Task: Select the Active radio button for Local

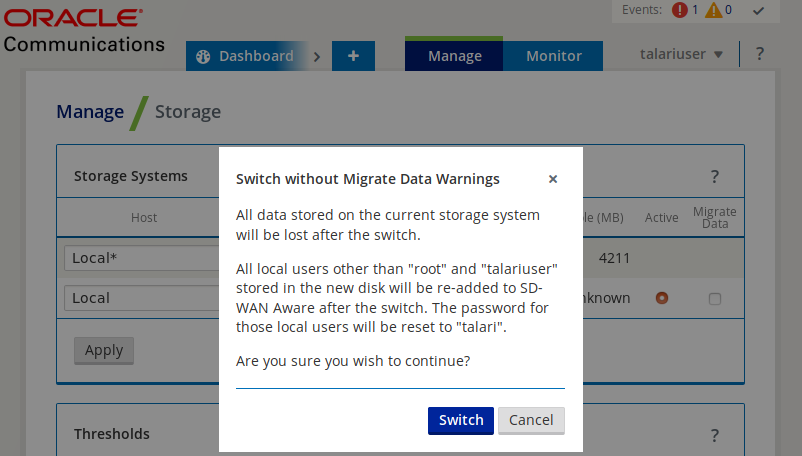Action: coord(661,298)
